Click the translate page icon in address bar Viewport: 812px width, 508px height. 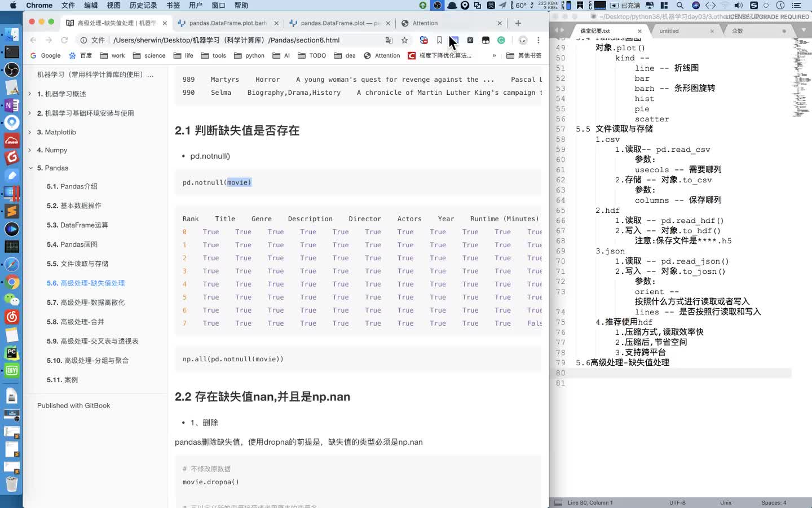[x=389, y=40]
